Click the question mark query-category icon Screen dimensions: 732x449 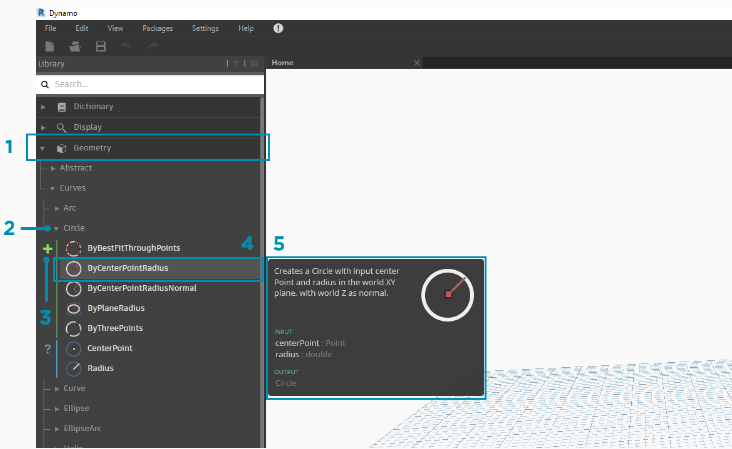[47, 348]
